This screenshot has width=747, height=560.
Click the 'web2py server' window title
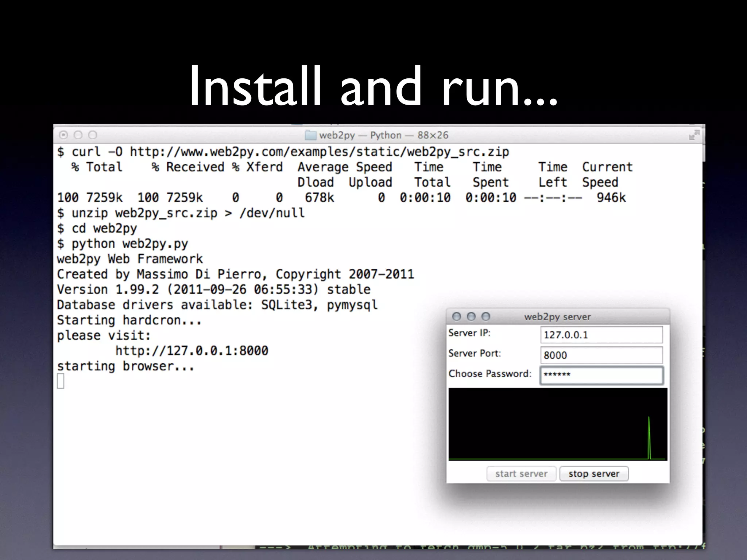click(557, 316)
